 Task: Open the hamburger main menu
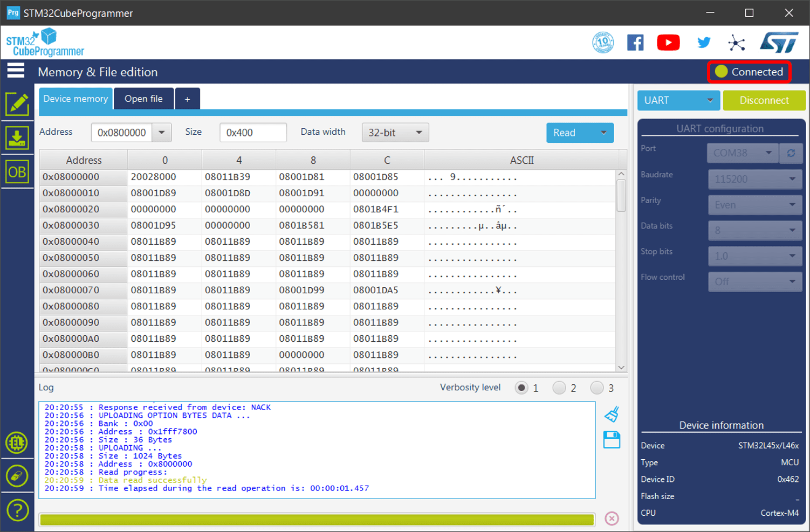16,71
